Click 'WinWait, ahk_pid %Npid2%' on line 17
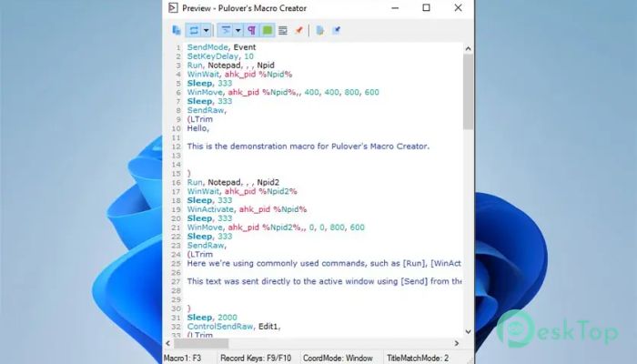The width and height of the screenshot is (637, 364). coord(242,191)
